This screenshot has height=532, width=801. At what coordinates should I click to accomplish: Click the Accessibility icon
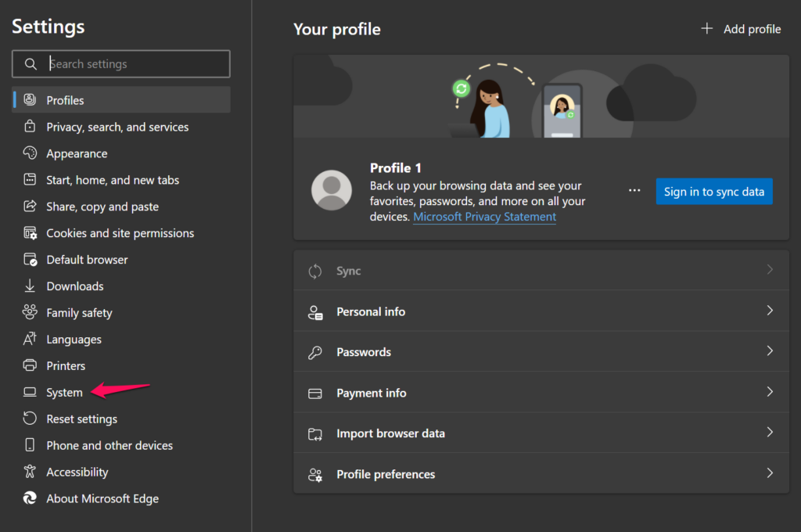[x=31, y=472]
